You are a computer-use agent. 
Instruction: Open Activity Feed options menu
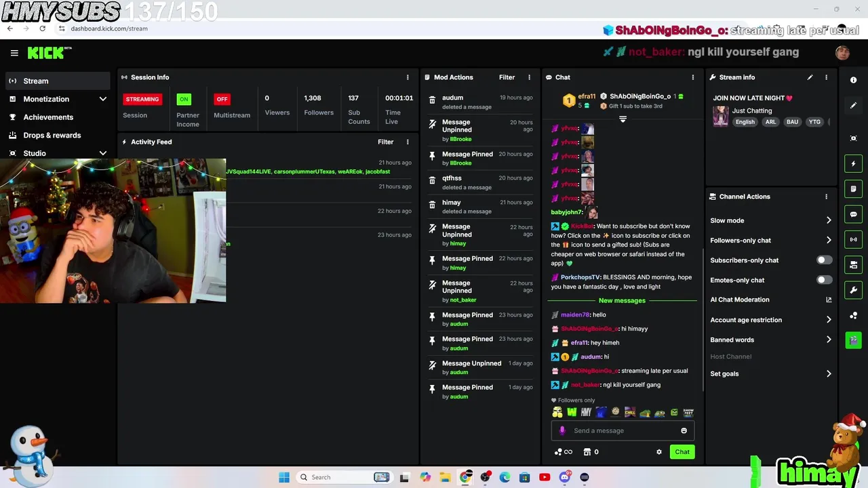(x=408, y=142)
